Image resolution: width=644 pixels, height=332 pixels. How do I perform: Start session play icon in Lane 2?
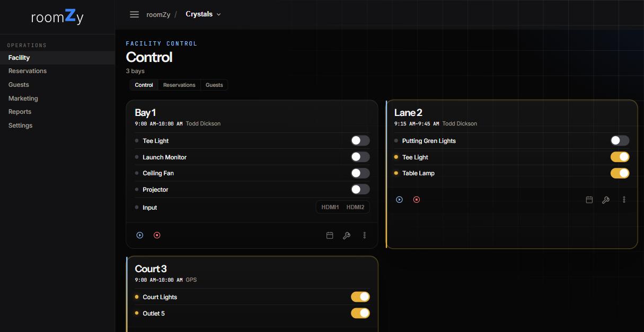tap(400, 200)
